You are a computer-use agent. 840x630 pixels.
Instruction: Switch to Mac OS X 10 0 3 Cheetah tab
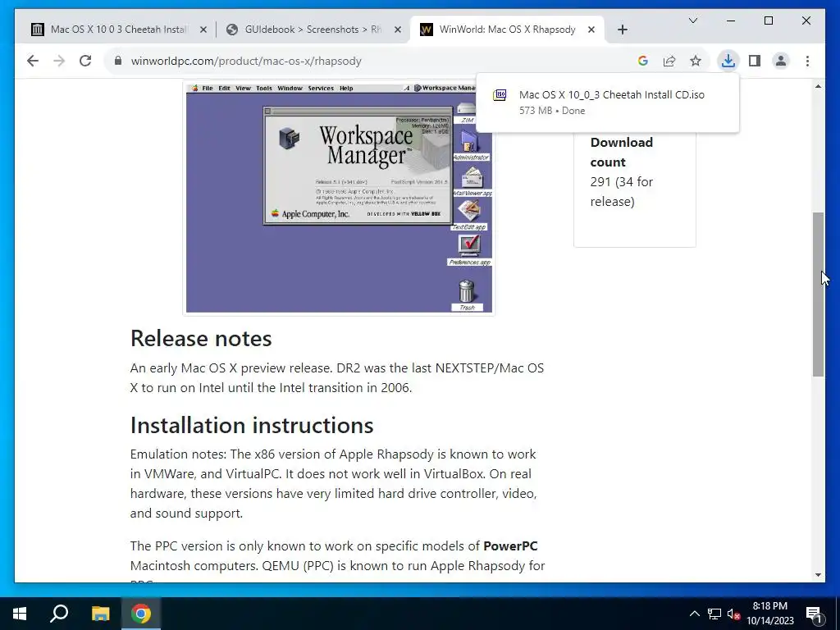click(x=119, y=30)
